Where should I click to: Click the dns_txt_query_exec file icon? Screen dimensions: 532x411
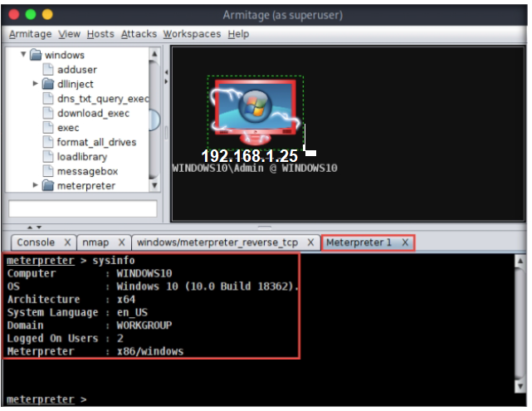coord(48,99)
